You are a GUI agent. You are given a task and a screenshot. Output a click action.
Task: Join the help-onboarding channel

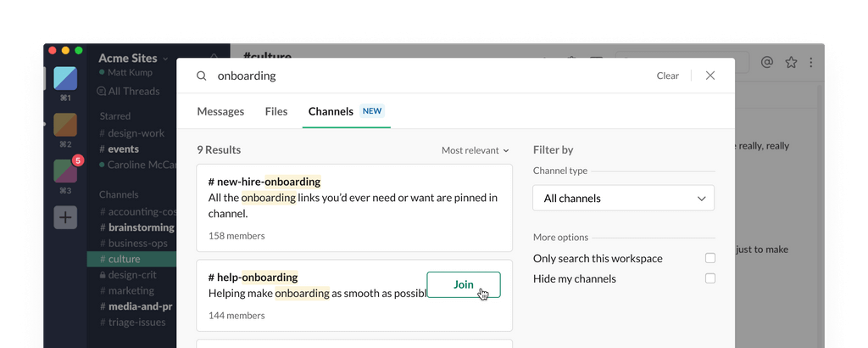click(x=464, y=285)
